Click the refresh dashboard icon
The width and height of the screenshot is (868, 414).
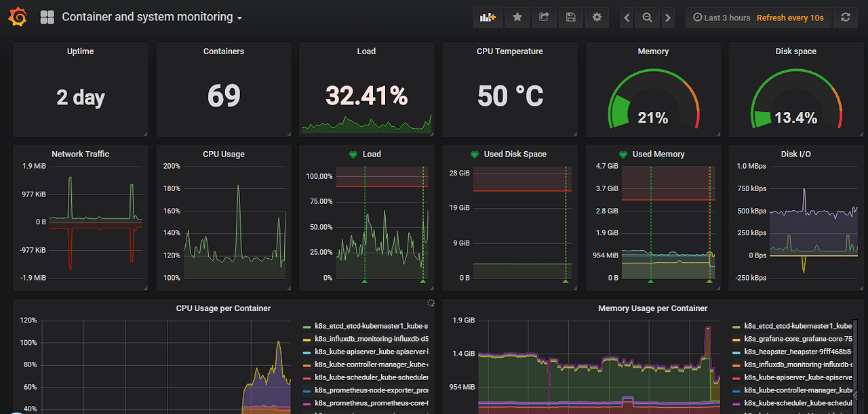point(845,18)
